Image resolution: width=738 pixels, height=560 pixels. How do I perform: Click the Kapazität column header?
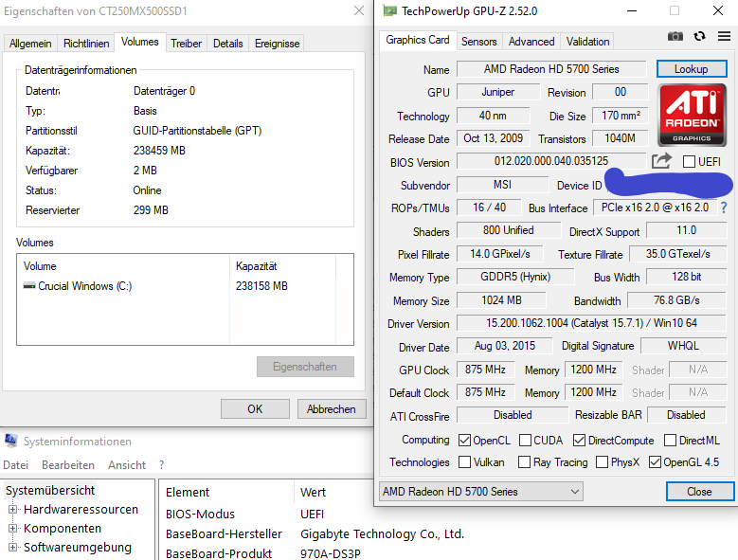click(x=283, y=266)
